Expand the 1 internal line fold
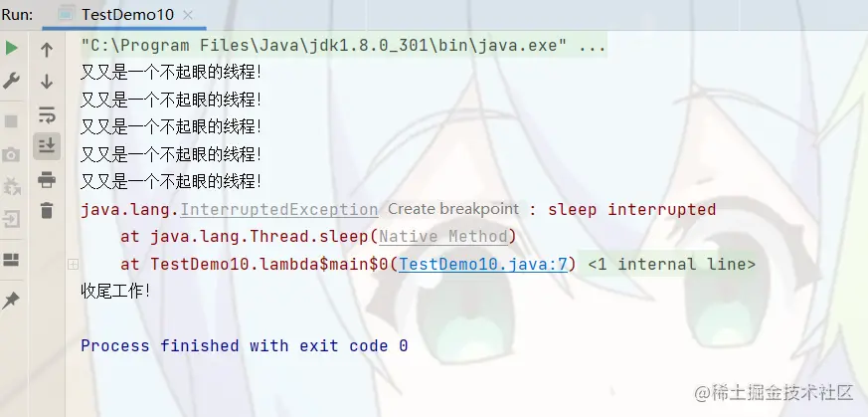Viewport: 868px width, 417px height. [671, 265]
